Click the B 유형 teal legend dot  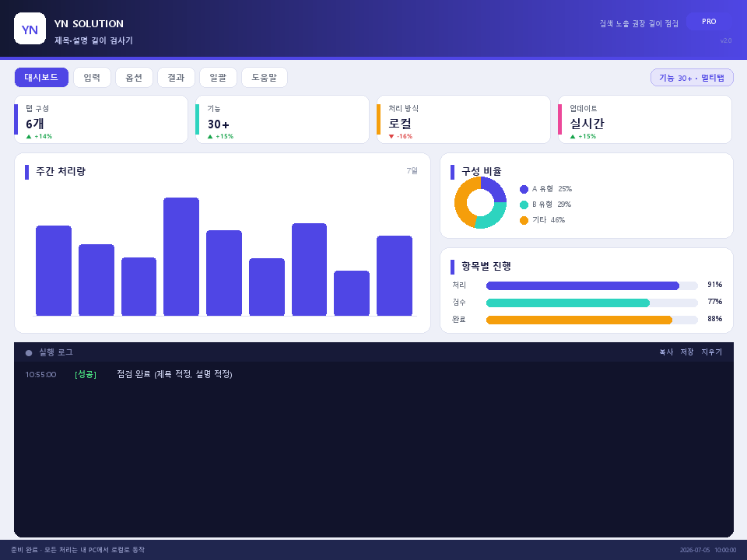click(x=524, y=205)
